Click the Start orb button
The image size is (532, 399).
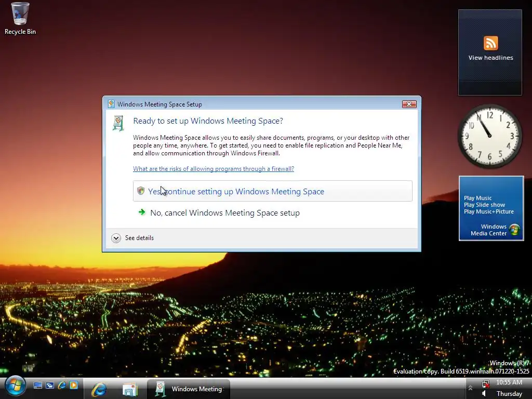(15, 386)
